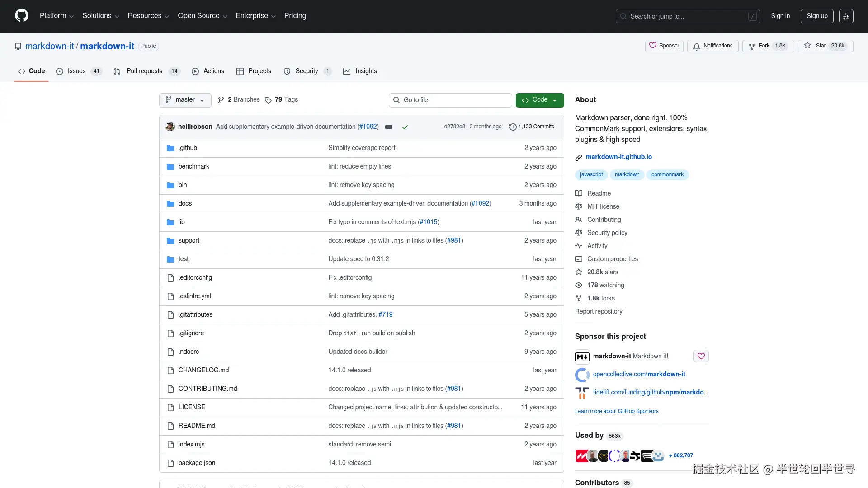Expand the green Code dropdown button

click(x=539, y=100)
